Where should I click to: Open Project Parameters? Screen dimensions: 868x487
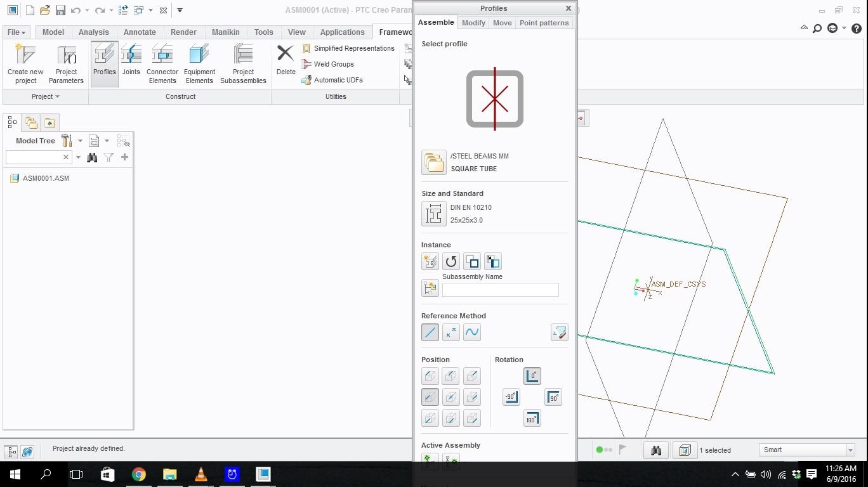coord(66,64)
